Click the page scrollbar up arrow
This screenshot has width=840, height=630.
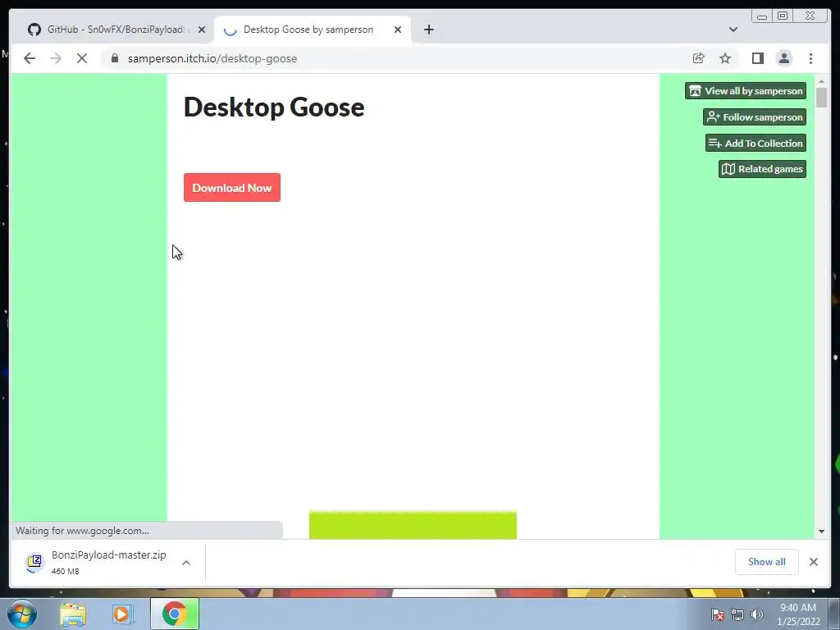point(822,81)
